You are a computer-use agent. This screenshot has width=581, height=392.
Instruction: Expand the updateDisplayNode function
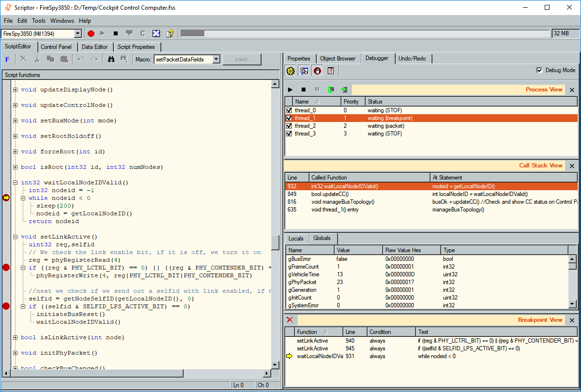point(15,90)
